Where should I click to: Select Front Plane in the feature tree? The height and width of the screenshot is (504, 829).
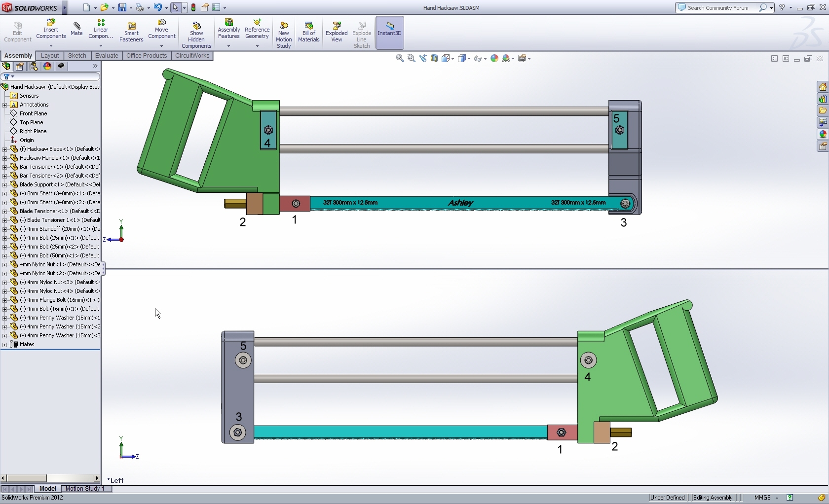point(33,113)
